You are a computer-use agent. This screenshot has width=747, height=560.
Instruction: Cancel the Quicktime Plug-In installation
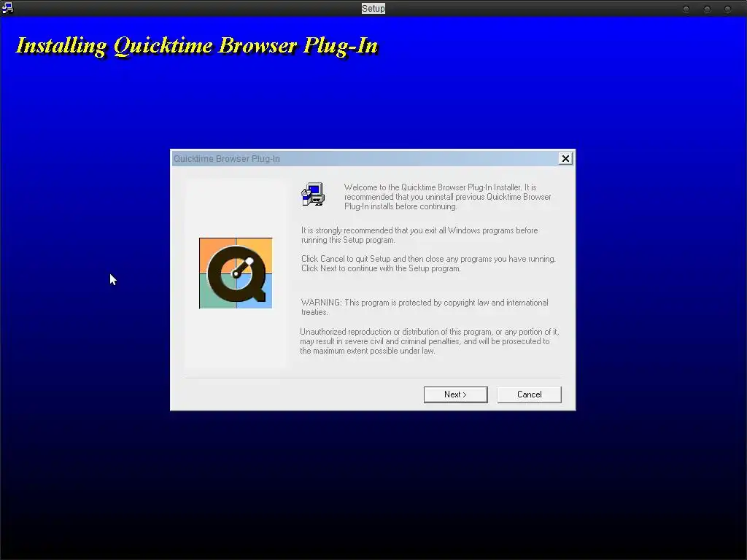(x=530, y=394)
